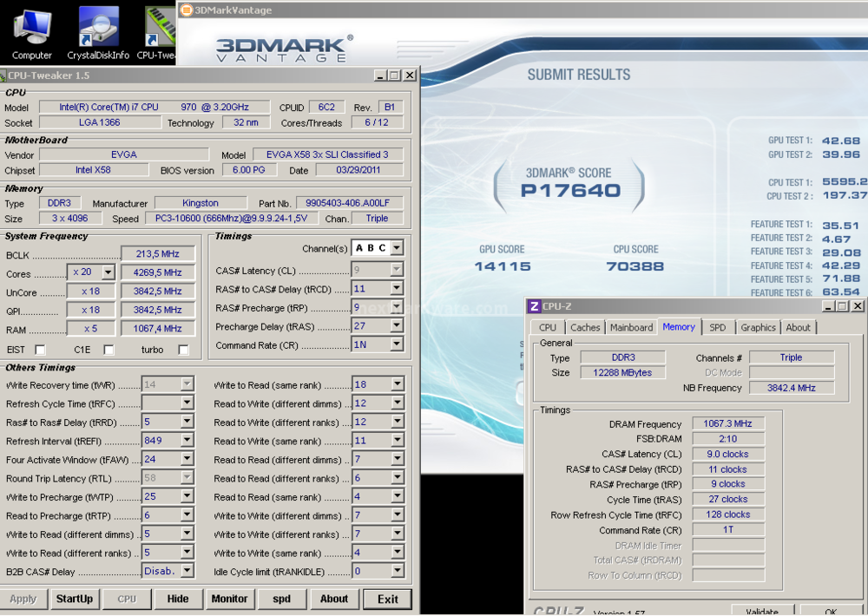Open the Read to Write (different dimms) dropdown
868x616 pixels.
coord(398,403)
